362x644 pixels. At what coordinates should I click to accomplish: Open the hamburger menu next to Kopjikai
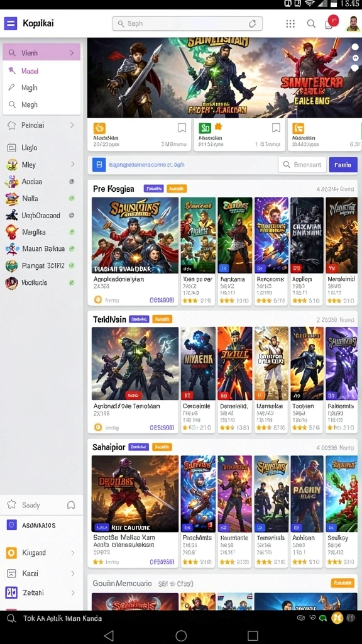(x=10, y=23)
